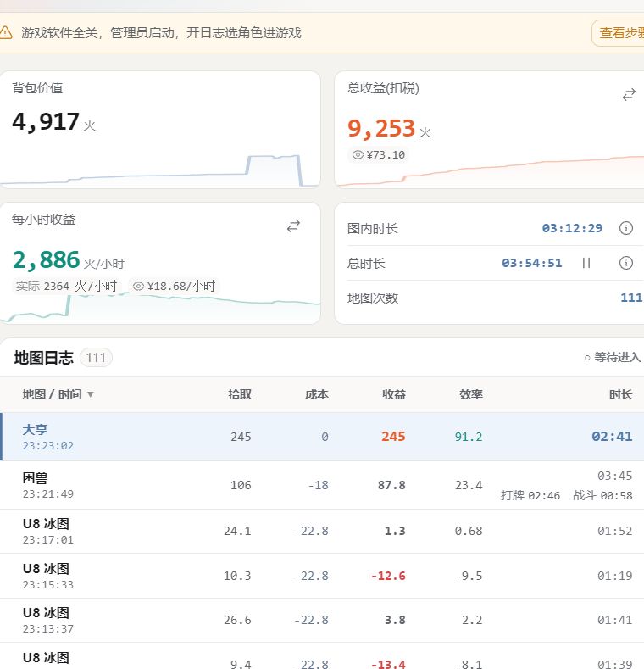
Task: Click the 时长 column header
Action: click(621, 394)
